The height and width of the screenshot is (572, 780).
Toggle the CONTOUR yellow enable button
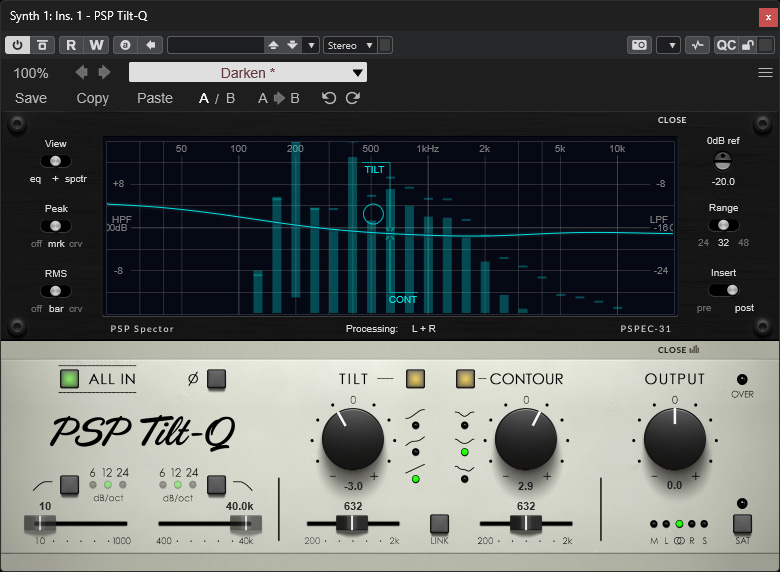(465, 379)
